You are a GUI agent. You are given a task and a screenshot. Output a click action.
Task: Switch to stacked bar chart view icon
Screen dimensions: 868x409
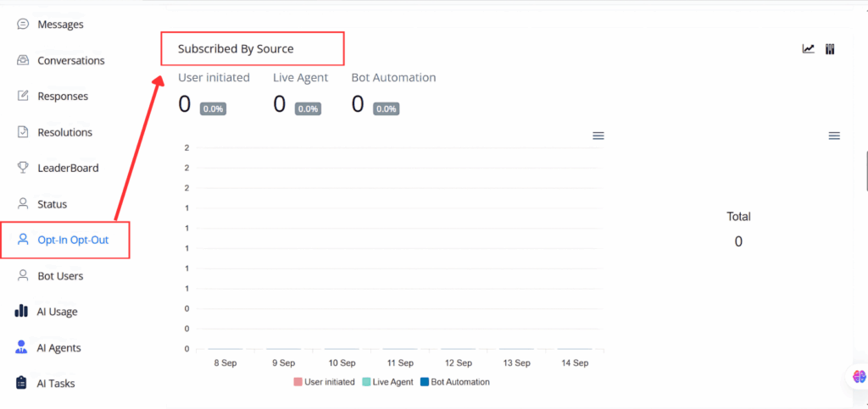pos(830,49)
